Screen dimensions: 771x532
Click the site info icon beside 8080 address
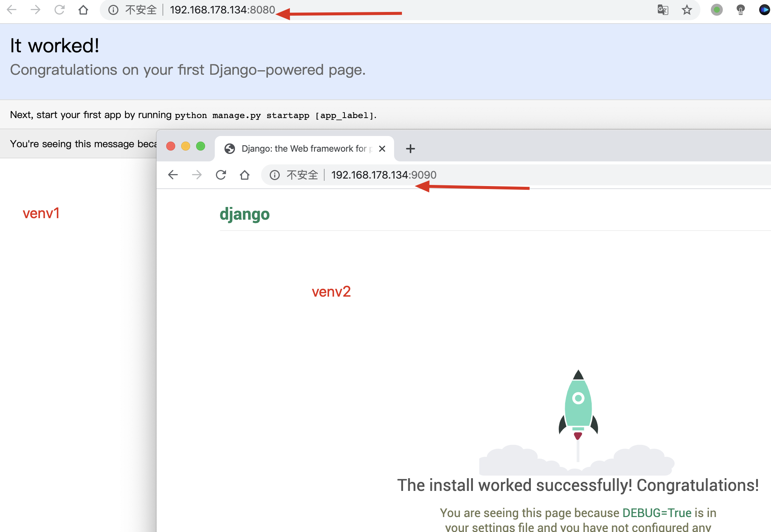click(113, 10)
